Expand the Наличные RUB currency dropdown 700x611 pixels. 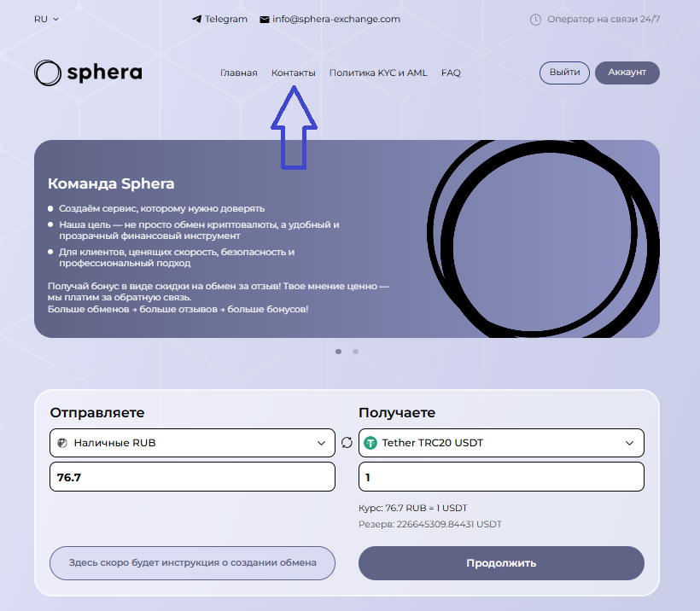coord(321,443)
